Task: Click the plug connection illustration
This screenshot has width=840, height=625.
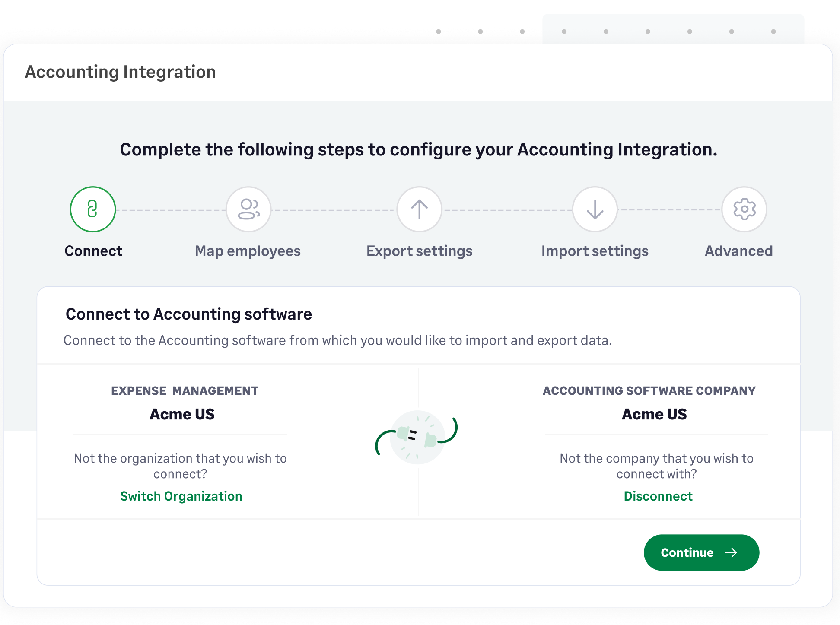Action: 417,437
